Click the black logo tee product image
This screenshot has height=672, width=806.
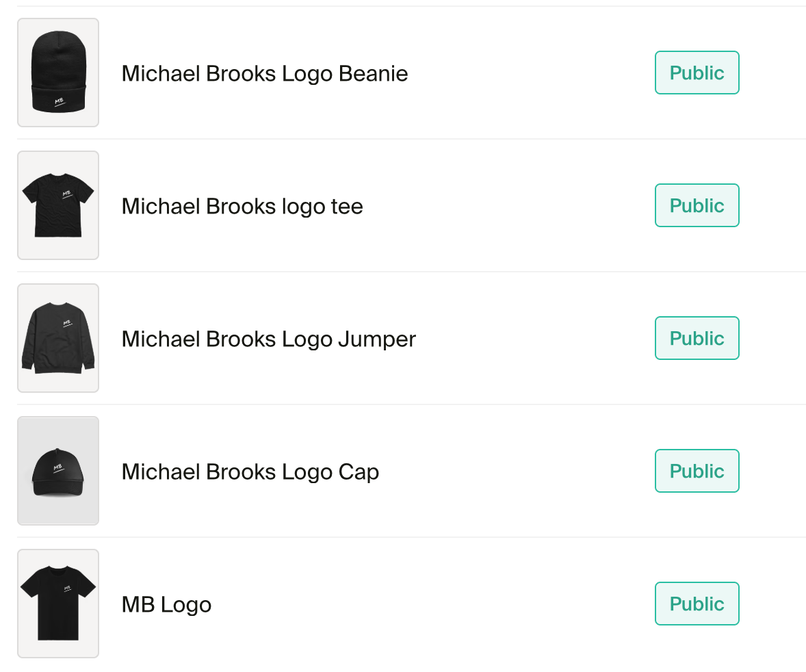click(x=58, y=205)
